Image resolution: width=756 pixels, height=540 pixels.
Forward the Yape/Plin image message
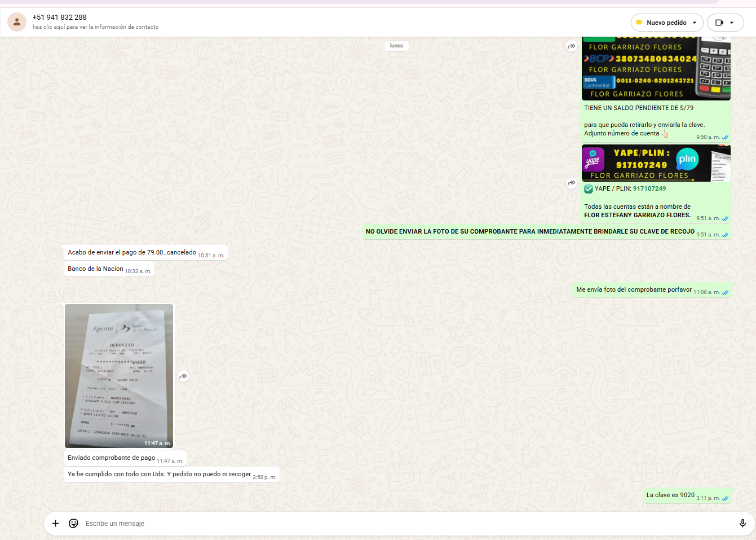point(571,183)
